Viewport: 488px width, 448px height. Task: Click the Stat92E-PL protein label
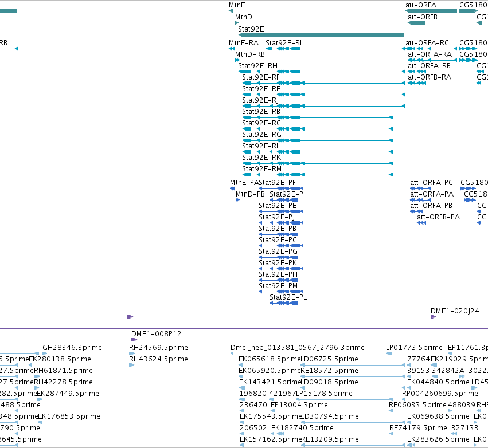(x=288, y=297)
